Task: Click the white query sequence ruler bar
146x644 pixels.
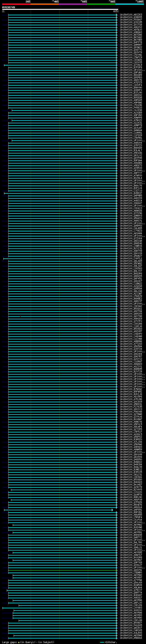Action: click(x=60, y=10)
